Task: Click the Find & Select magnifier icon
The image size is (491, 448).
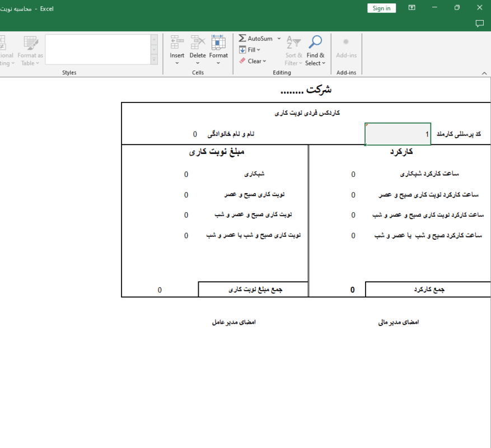Action: (x=315, y=43)
